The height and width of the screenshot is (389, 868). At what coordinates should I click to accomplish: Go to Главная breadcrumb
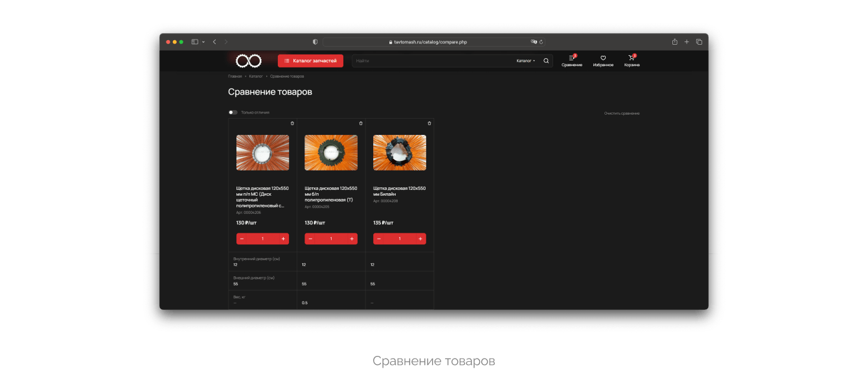pyautogui.click(x=234, y=77)
